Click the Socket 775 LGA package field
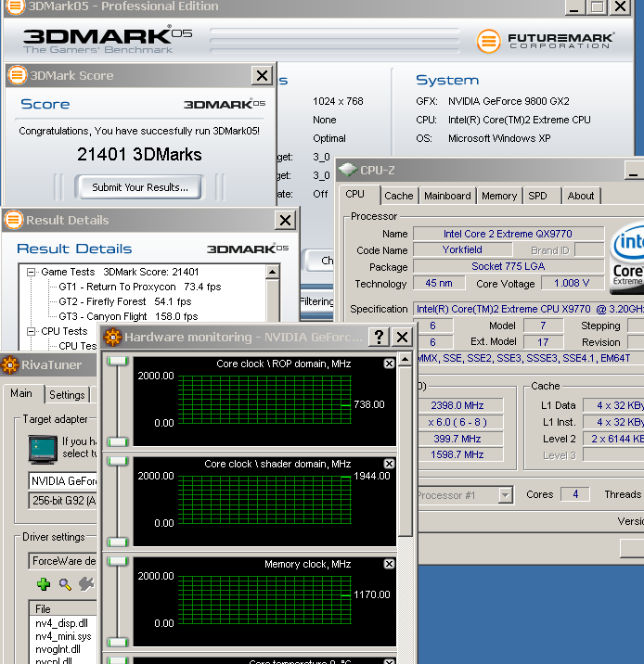Viewport: 644px width, 664px height. 508,266
